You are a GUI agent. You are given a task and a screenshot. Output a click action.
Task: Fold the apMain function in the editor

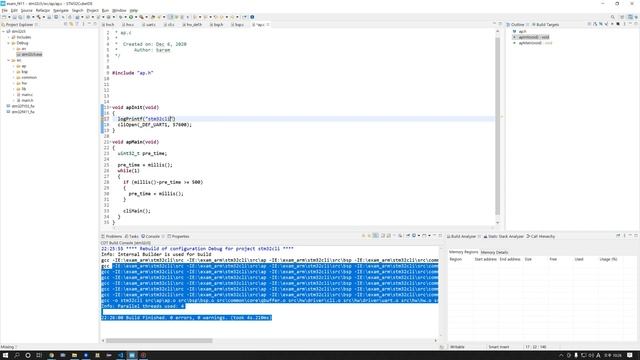110,142
